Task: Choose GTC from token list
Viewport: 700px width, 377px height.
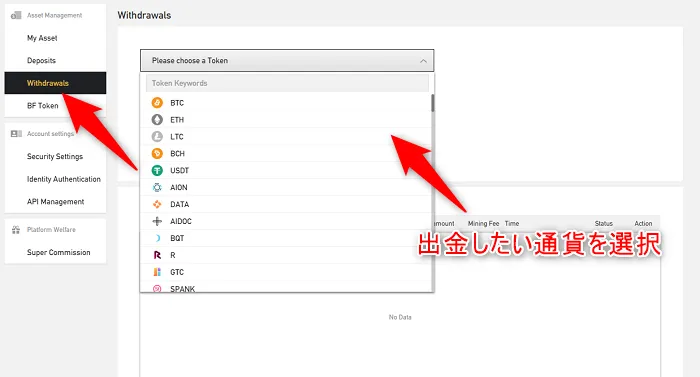Action: click(x=286, y=272)
